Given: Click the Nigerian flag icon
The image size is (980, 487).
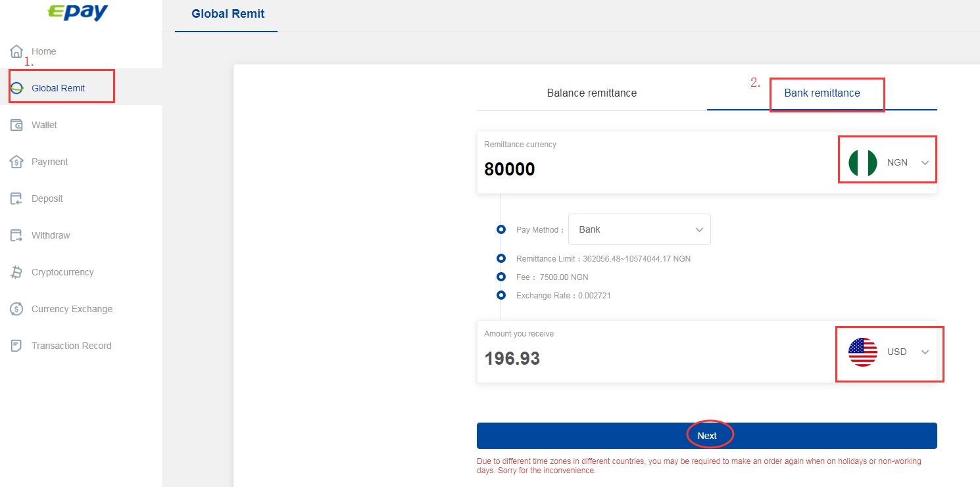Looking at the screenshot, I should tap(863, 162).
